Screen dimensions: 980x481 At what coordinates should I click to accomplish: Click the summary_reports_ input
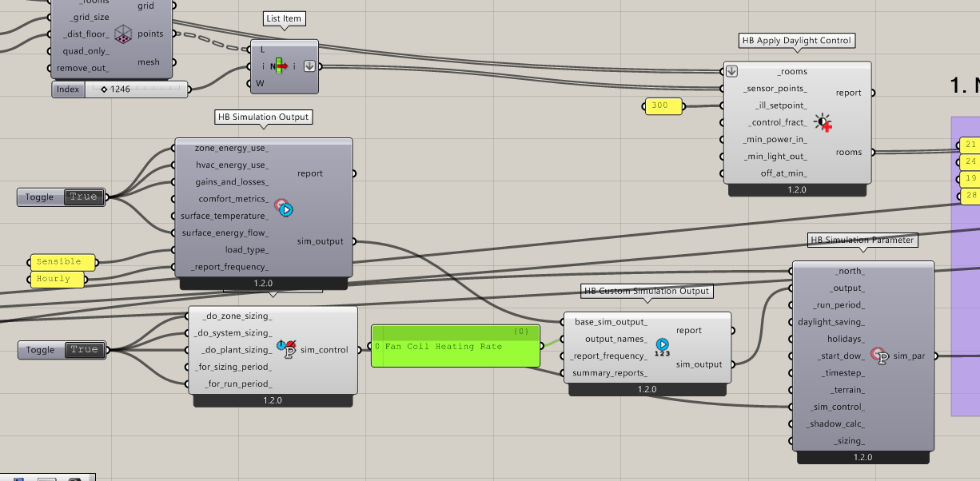[611, 372]
